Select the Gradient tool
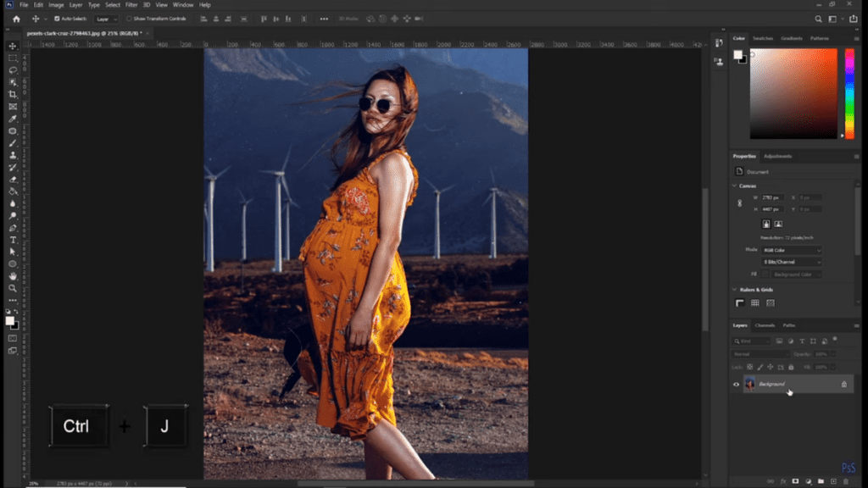The height and width of the screenshot is (488, 868). point(11,192)
